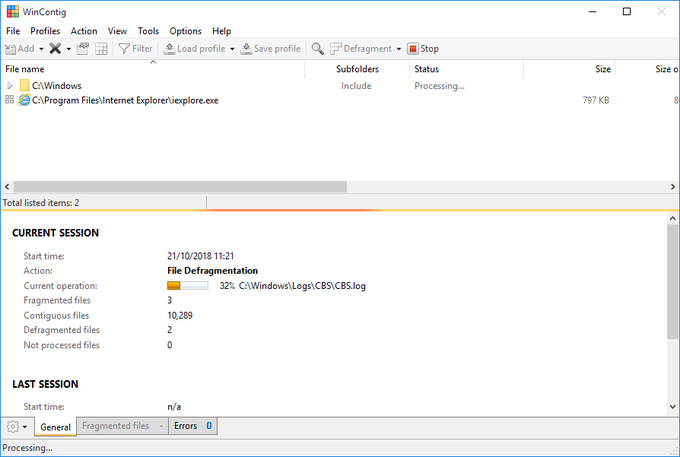Open the Defragment dropdown arrow
Viewport: 680px width, 457px height.
click(399, 49)
